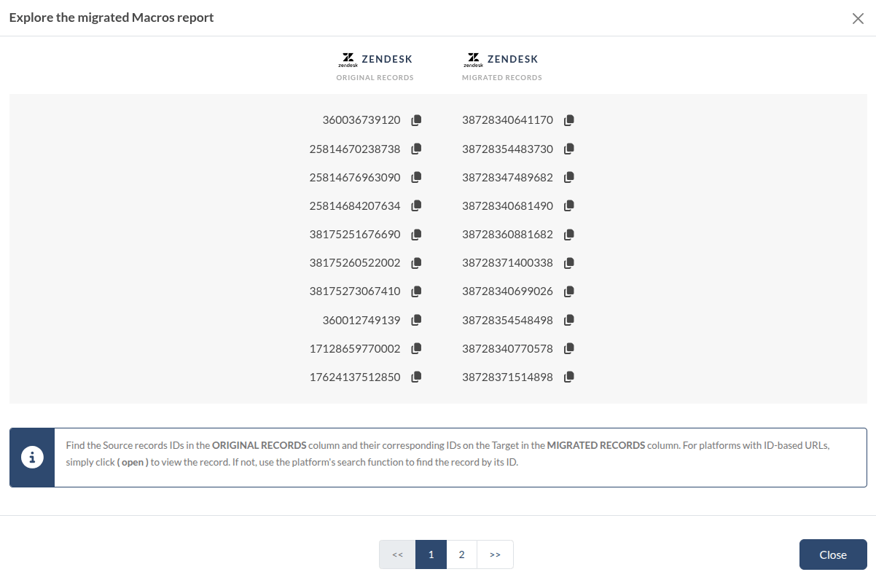Jump to first page with << button
Screen dimensions: 876x588
tap(397, 554)
